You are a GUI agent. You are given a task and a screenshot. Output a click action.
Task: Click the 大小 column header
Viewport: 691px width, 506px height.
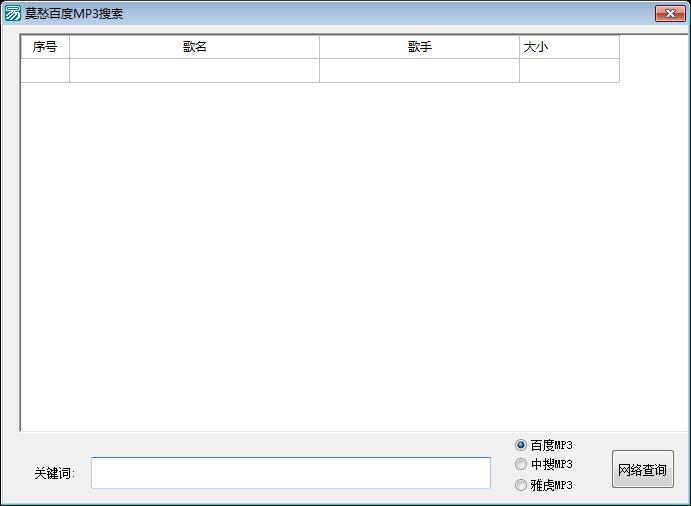[x=569, y=47]
